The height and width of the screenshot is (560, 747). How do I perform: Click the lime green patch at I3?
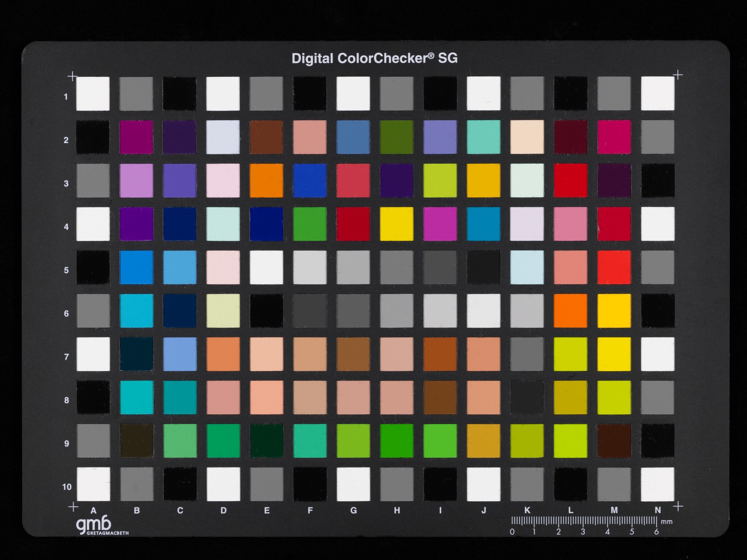pos(440,181)
